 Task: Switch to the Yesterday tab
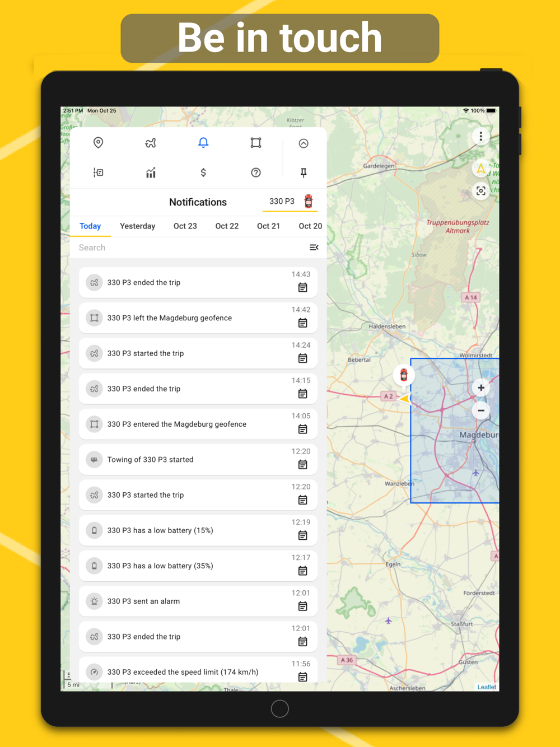click(x=138, y=226)
